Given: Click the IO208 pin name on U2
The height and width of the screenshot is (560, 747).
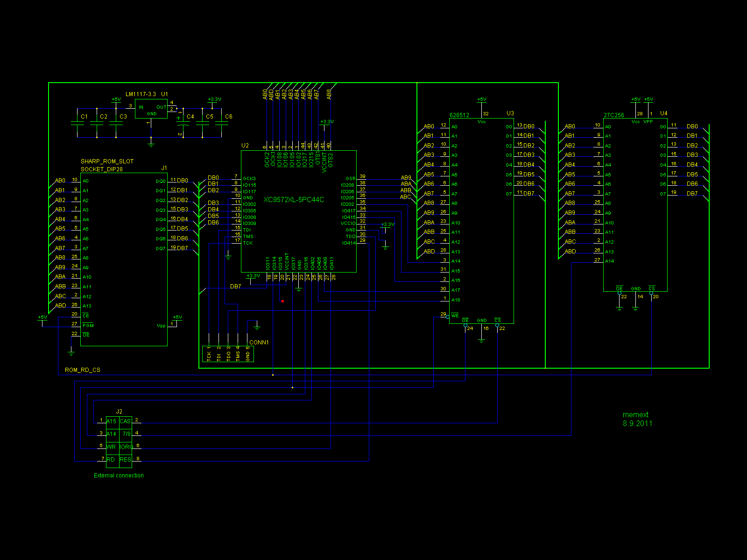Looking at the screenshot, I should [x=348, y=185].
